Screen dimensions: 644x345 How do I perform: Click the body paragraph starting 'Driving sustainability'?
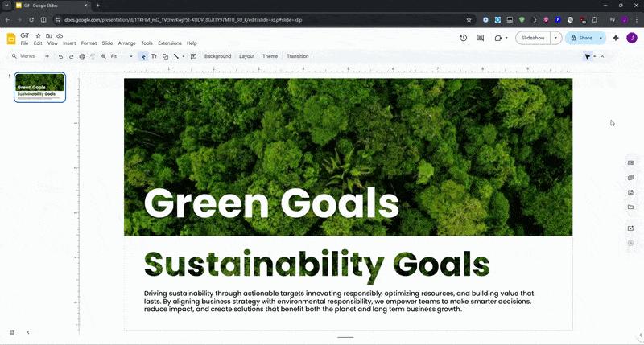pos(339,301)
